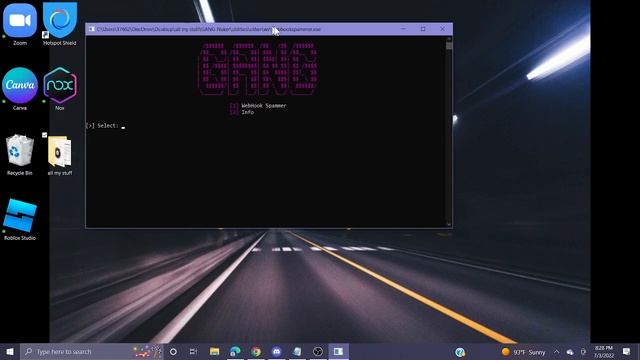Click the 'WebHook Spammer' menu line

coord(264,105)
